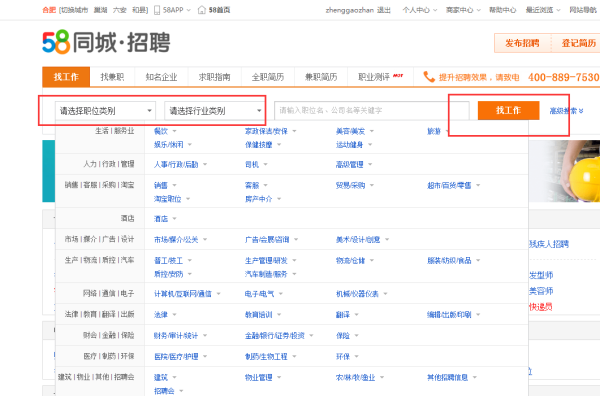The width and height of the screenshot is (600, 396).
Task: Expand the 高级管理 category
Action: pyautogui.click(x=354, y=165)
